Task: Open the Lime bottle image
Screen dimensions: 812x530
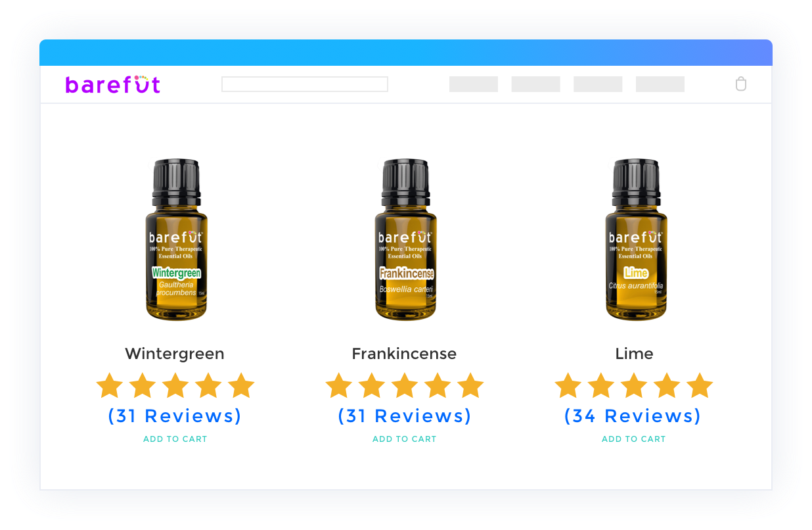Action: pos(635,240)
